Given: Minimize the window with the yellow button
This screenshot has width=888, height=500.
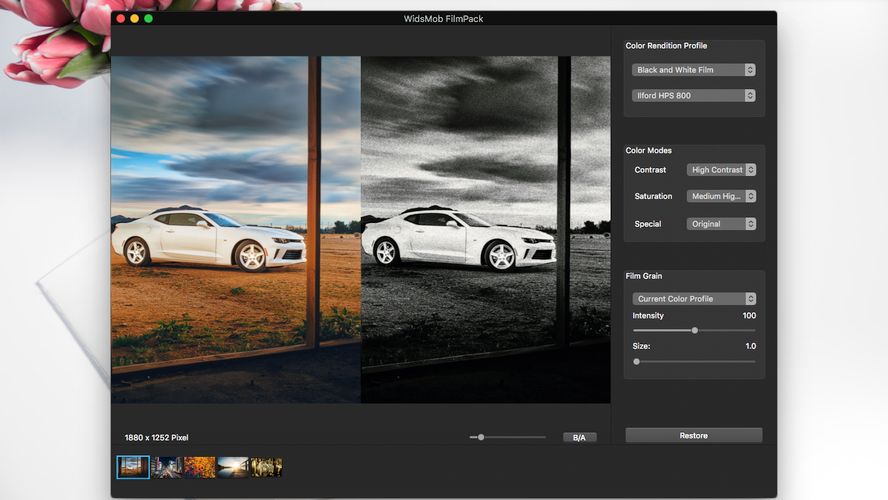Looking at the screenshot, I should (x=134, y=19).
